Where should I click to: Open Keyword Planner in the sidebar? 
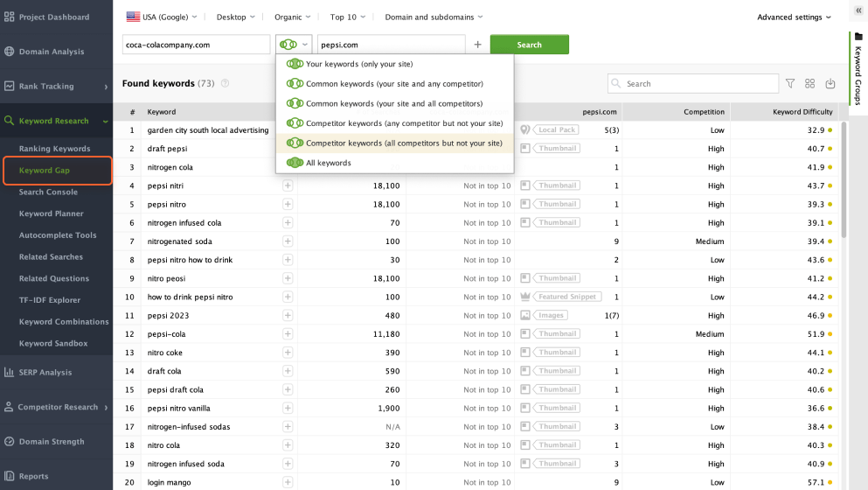(52, 213)
